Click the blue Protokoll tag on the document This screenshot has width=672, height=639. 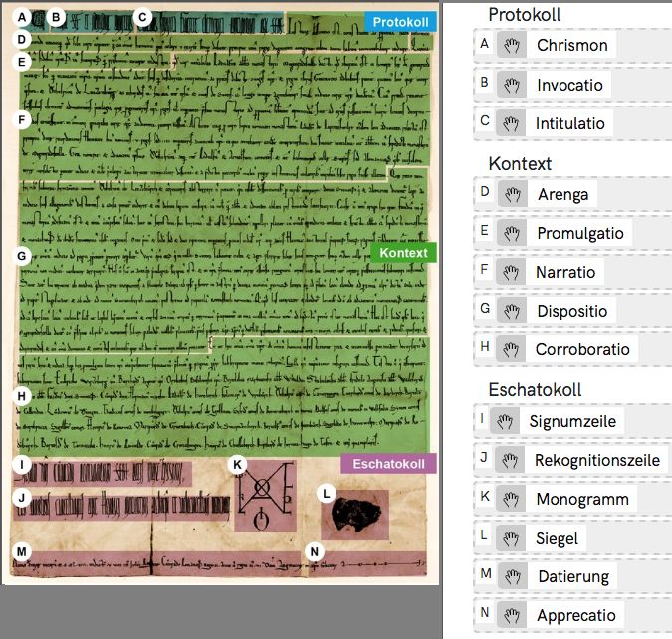[x=399, y=22]
